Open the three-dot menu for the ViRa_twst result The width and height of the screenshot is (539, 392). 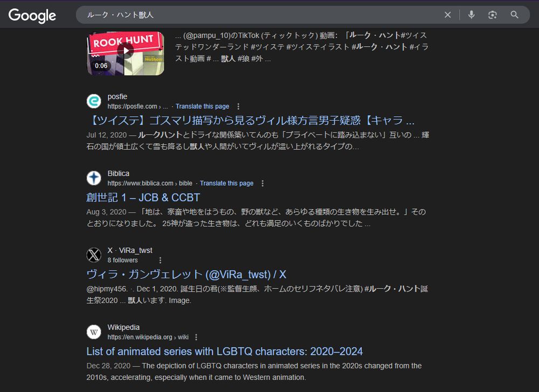160,260
